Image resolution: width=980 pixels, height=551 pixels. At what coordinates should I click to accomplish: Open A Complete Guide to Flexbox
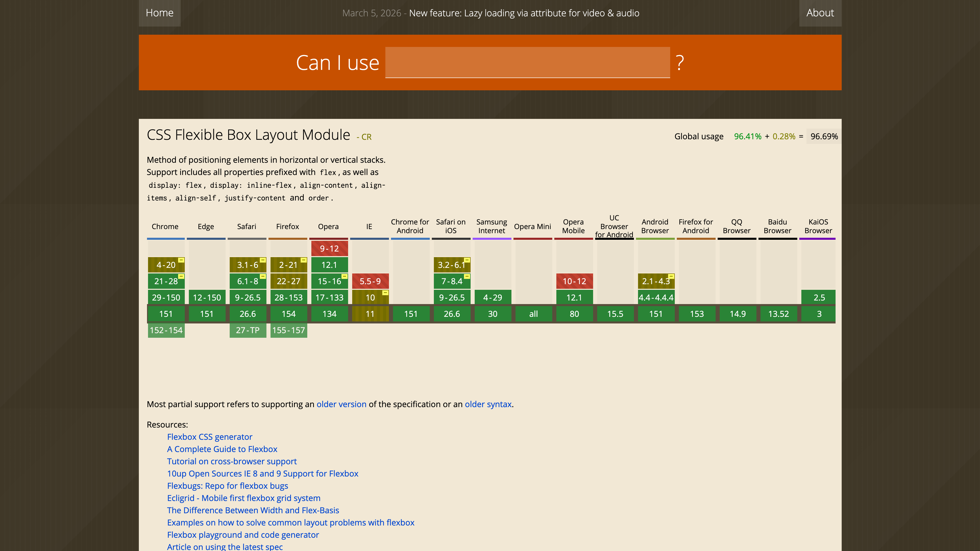tap(222, 449)
